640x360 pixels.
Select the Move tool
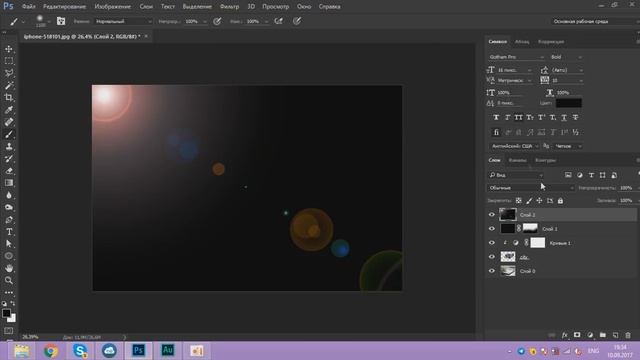click(9, 49)
